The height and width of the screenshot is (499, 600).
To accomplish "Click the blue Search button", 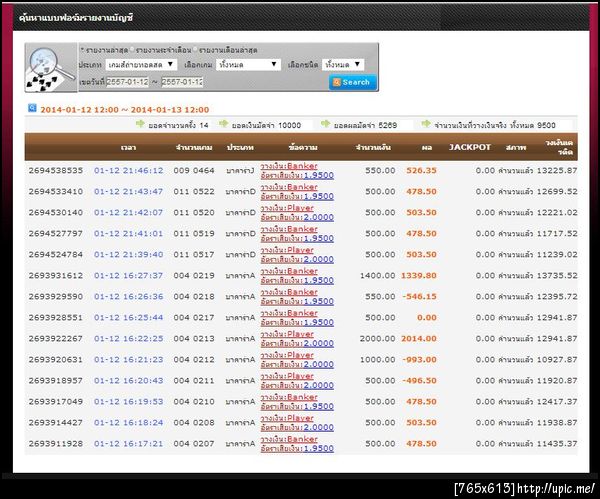I will [x=353, y=82].
